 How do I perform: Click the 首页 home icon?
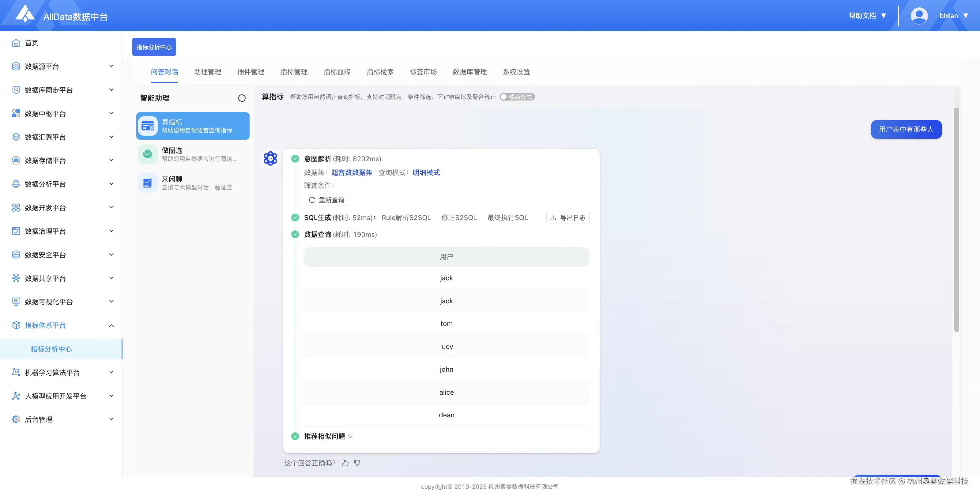(x=16, y=43)
